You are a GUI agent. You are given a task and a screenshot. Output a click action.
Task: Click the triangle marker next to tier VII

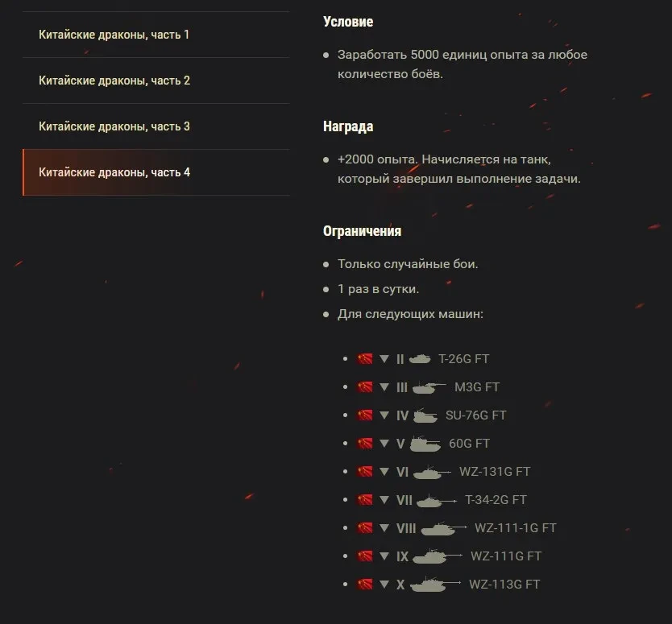pos(384,500)
